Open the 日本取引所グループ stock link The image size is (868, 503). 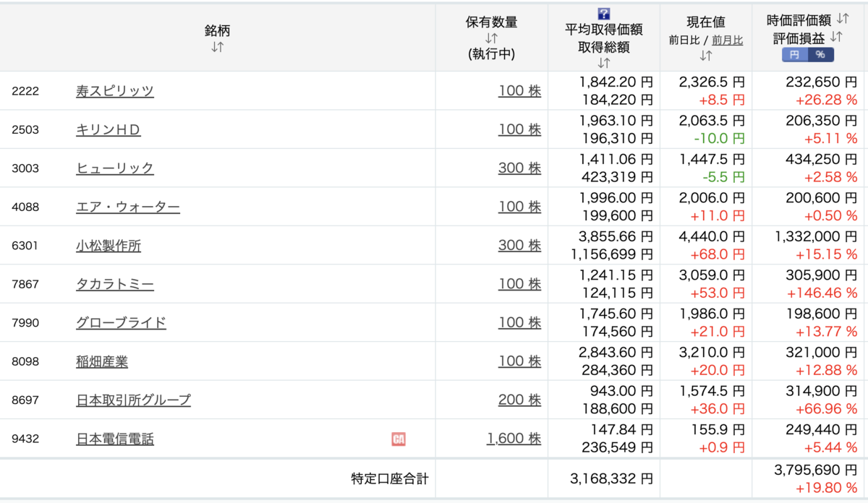[134, 400]
